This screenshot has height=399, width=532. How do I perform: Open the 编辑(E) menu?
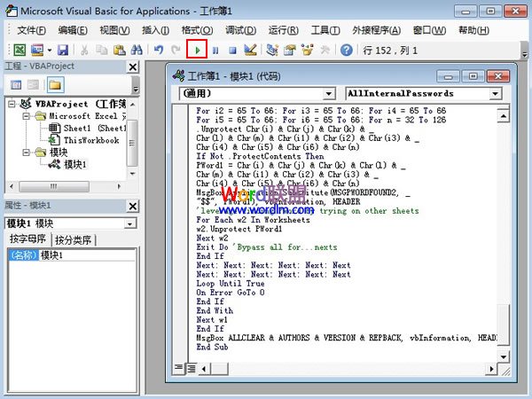pos(73,30)
